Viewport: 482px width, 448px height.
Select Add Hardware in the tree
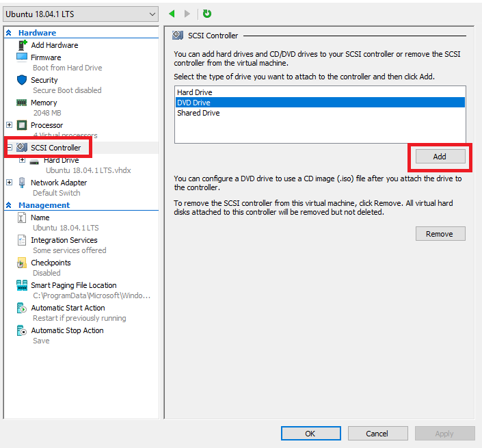(x=55, y=45)
